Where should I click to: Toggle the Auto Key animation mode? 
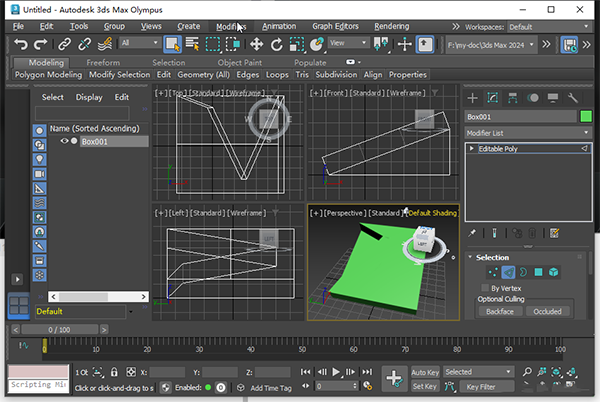point(425,372)
